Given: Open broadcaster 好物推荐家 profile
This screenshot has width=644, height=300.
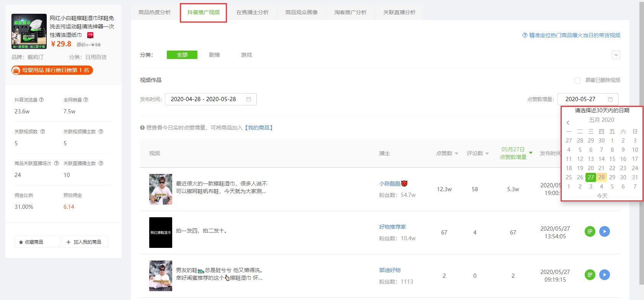Looking at the screenshot, I should click(x=393, y=227).
